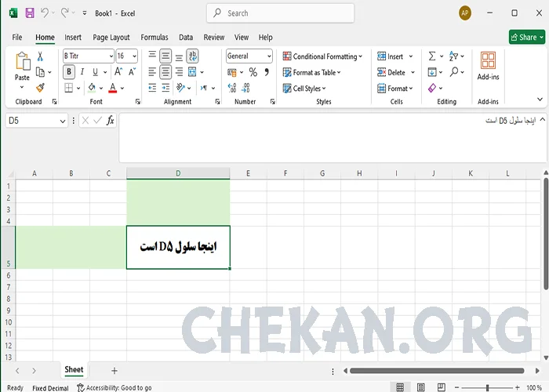The height and width of the screenshot is (392, 549).
Task: Align text right
Action: (179, 72)
